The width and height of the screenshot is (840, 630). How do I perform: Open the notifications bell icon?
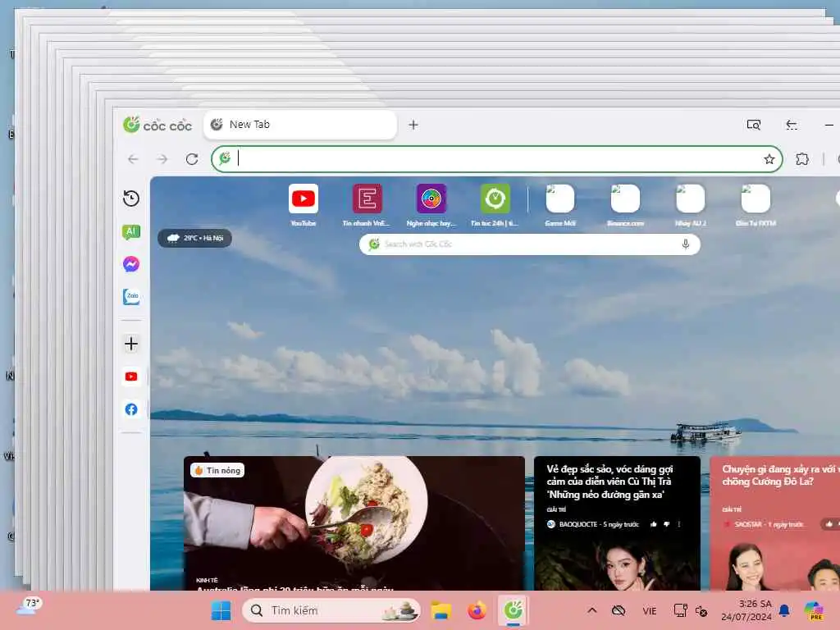tap(784, 610)
